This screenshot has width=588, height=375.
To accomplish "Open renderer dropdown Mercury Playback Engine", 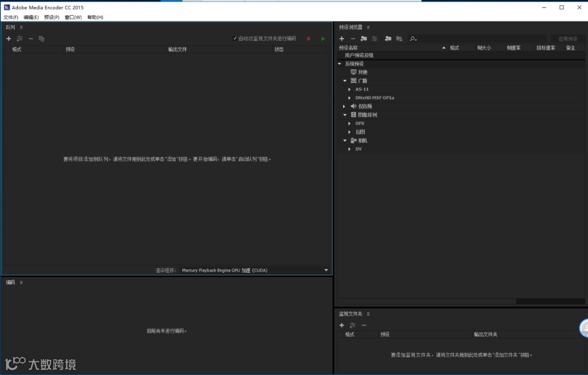I will (255, 270).
